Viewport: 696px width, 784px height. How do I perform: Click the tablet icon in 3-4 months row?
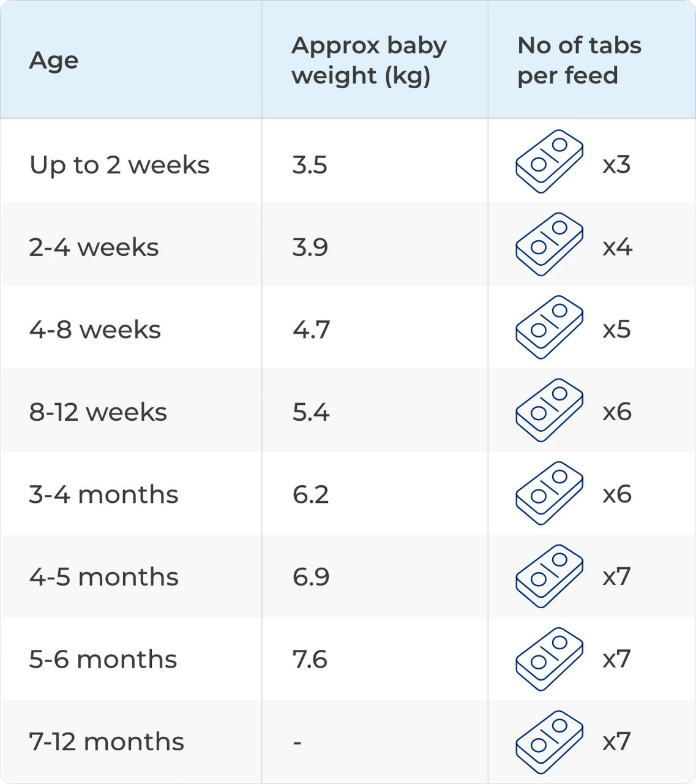pyautogui.click(x=549, y=493)
